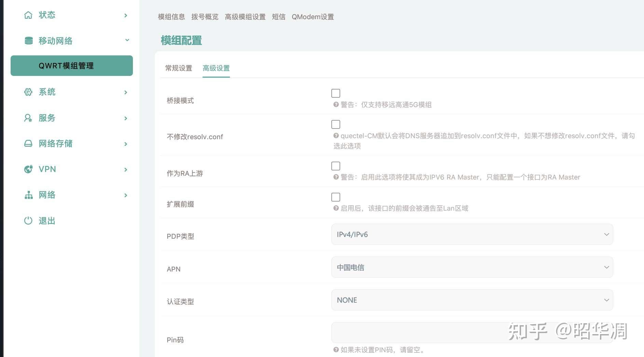
Task: Click the 网络 network topology icon
Action: point(29,195)
